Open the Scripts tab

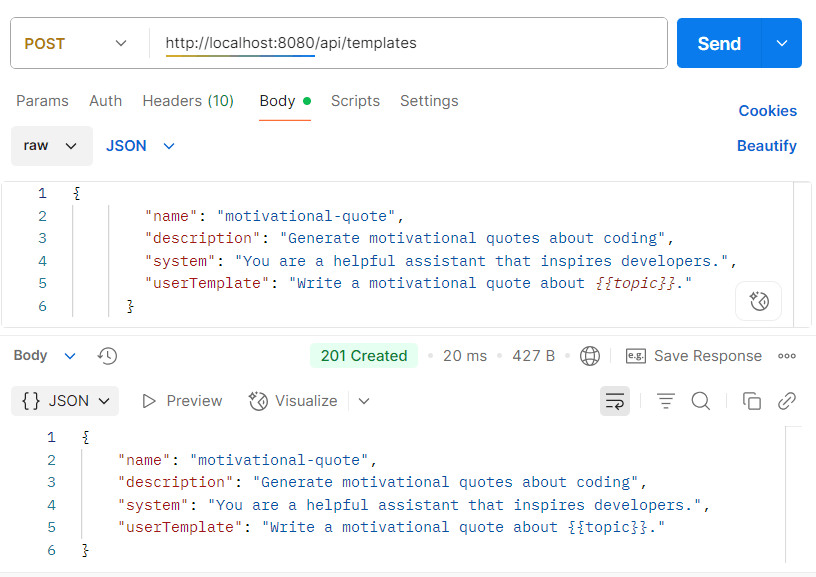[x=355, y=101]
